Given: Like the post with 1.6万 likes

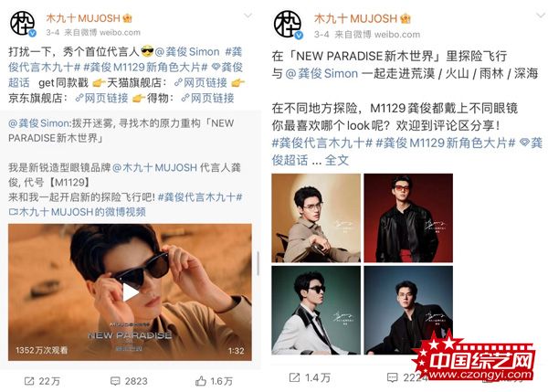Looking at the screenshot, I should click(x=201, y=381).
